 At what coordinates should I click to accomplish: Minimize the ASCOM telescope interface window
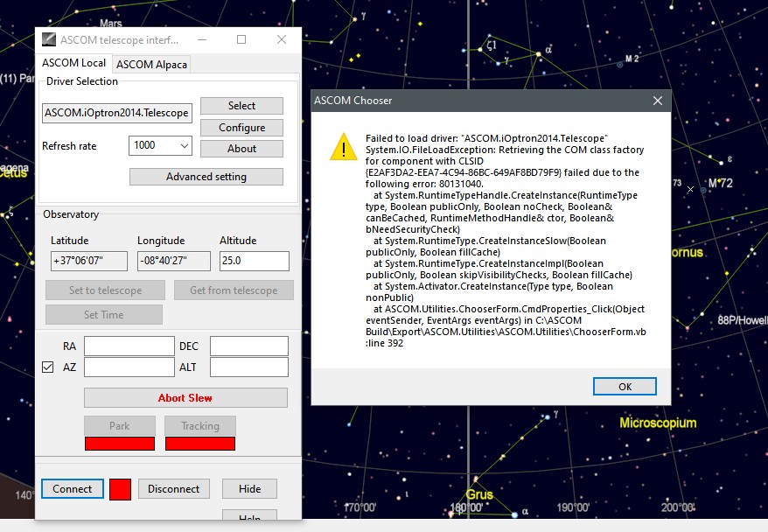(x=202, y=39)
